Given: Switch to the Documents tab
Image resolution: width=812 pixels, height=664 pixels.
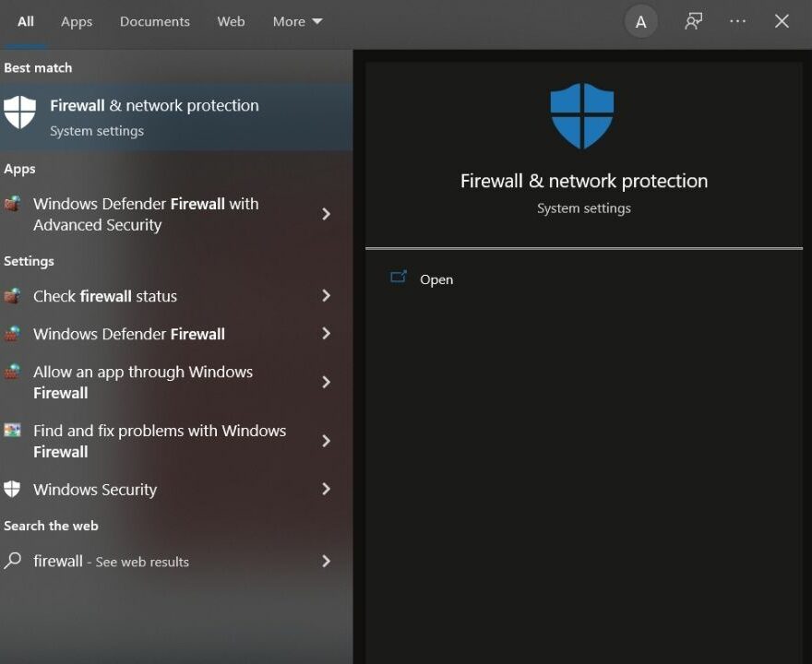Looking at the screenshot, I should tap(154, 21).
